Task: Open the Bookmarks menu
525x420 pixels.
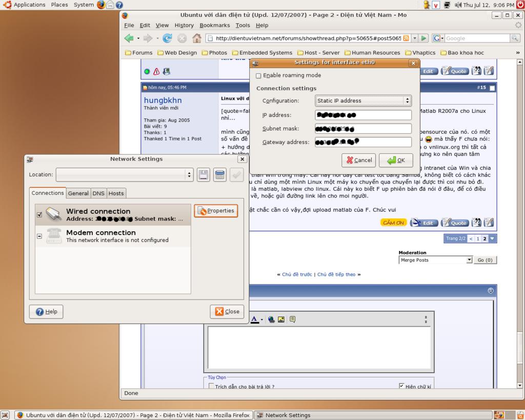Action: coord(215,25)
